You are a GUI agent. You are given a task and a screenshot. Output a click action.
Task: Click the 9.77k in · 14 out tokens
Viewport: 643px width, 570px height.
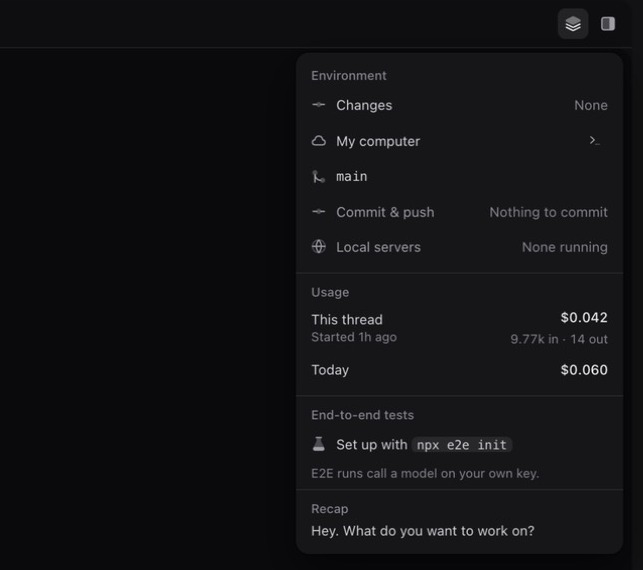click(559, 339)
